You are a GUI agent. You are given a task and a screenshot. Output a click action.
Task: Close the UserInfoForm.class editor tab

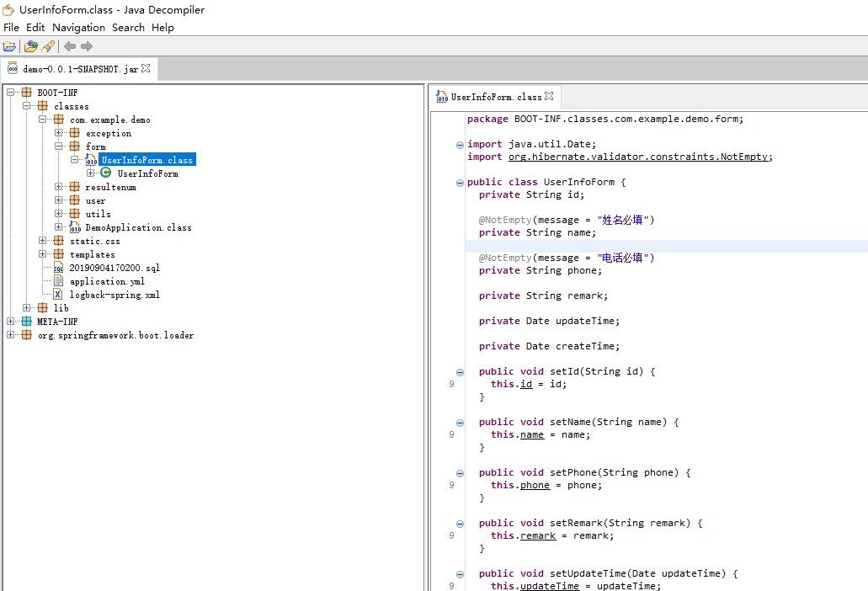(549, 96)
